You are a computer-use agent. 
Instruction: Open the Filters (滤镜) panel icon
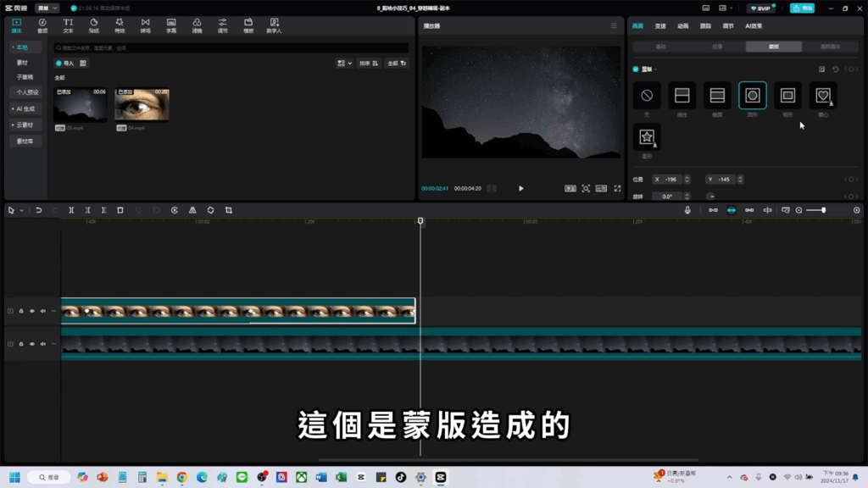(x=197, y=25)
